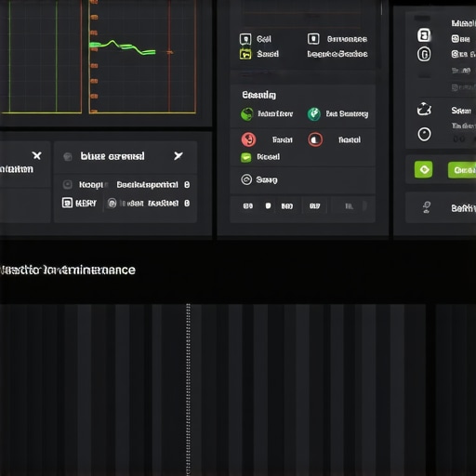
Task: Click the long label beside the yellow-green icon row
Action: [337, 54]
